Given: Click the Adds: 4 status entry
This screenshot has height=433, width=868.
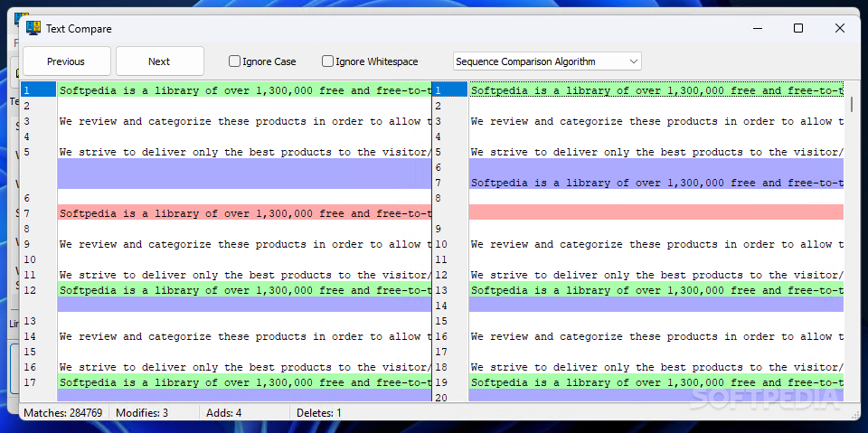Looking at the screenshot, I should tap(223, 412).
